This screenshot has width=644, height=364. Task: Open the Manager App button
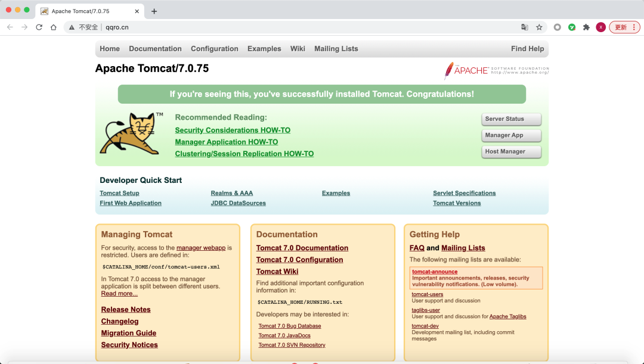coord(512,135)
